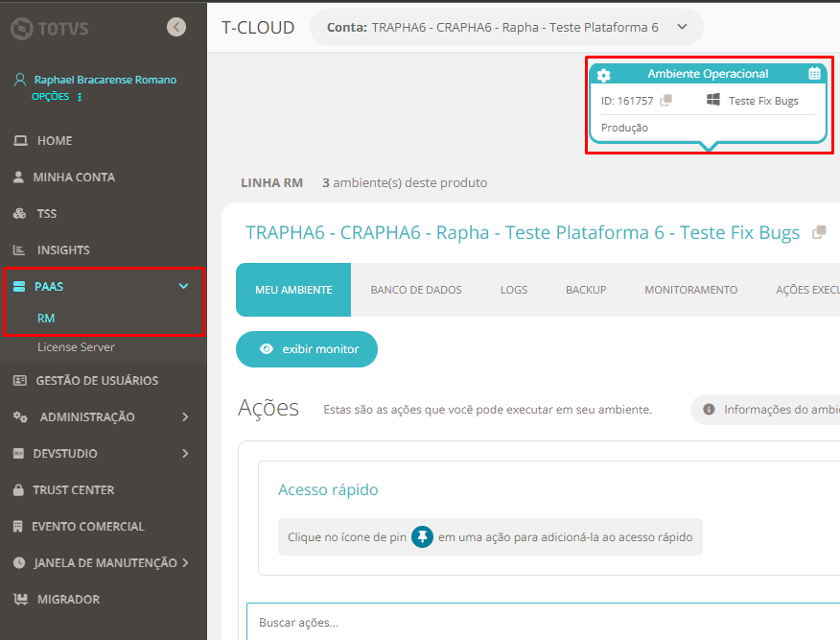
Task: Click the Produção label in environment card
Action: (624, 129)
